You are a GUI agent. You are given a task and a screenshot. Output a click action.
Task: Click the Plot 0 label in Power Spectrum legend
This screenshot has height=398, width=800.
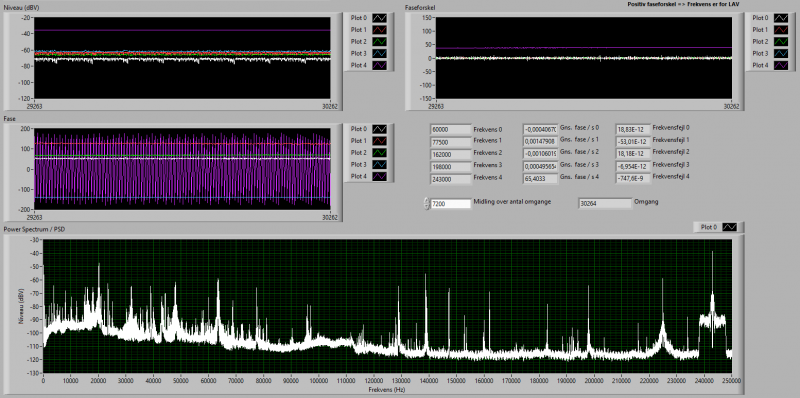[709, 227]
